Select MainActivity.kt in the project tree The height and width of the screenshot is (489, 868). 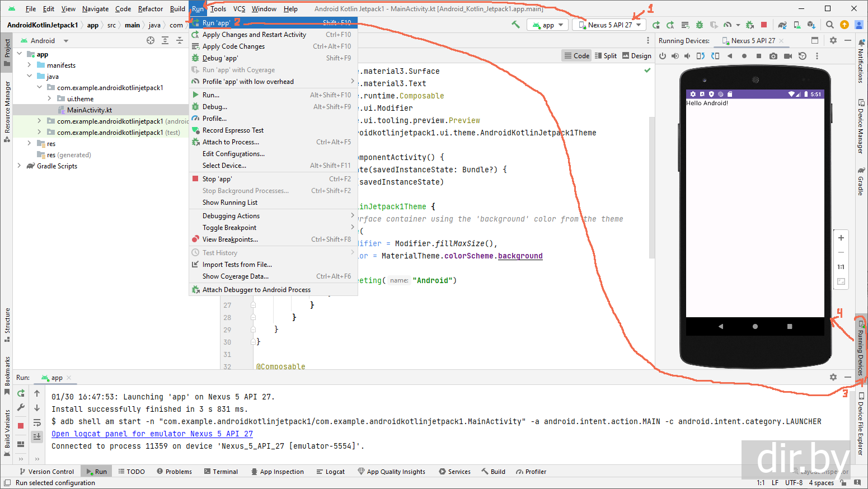click(90, 110)
